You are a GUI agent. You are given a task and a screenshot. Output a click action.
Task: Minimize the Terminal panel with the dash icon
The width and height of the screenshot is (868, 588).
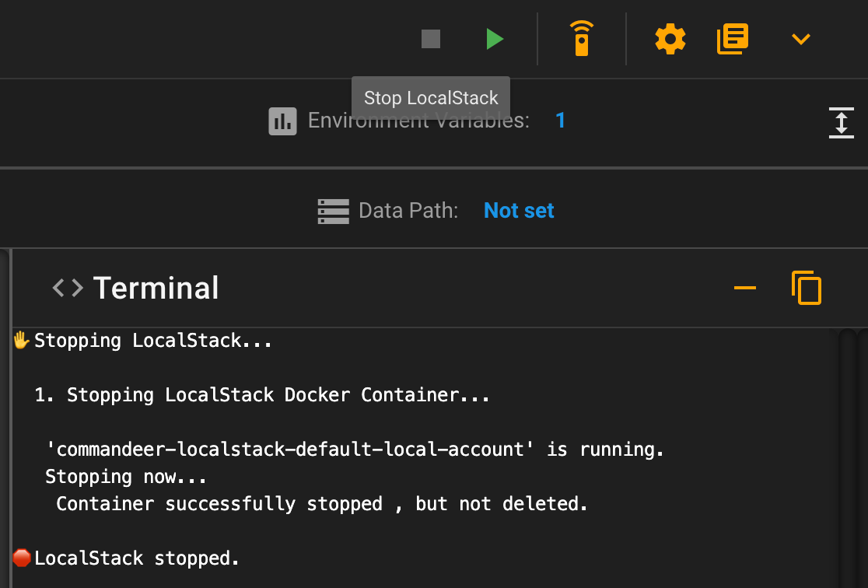[x=744, y=288]
